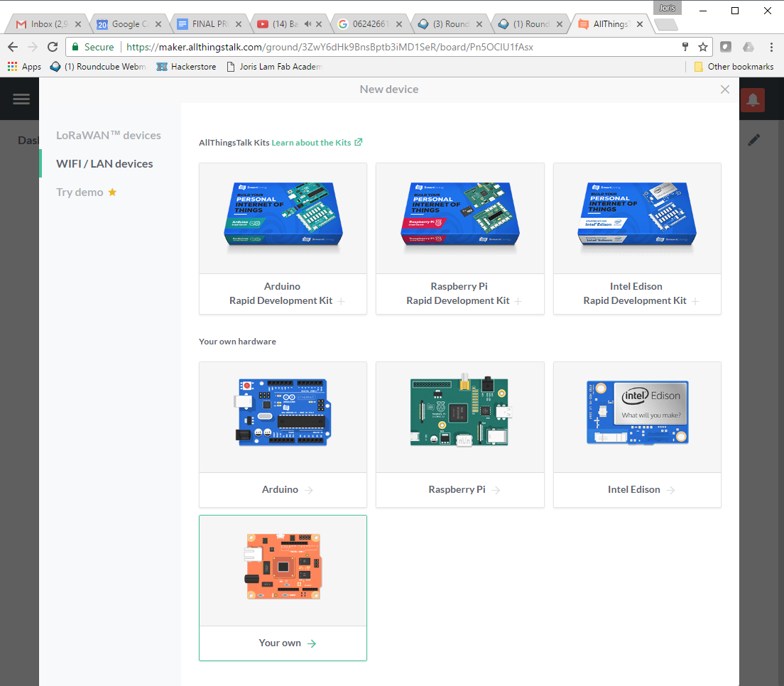This screenshot has height=686, width=784.
Task: Click Raspberry Pi Rapid Development Kit label
Action: coord(459,293)
